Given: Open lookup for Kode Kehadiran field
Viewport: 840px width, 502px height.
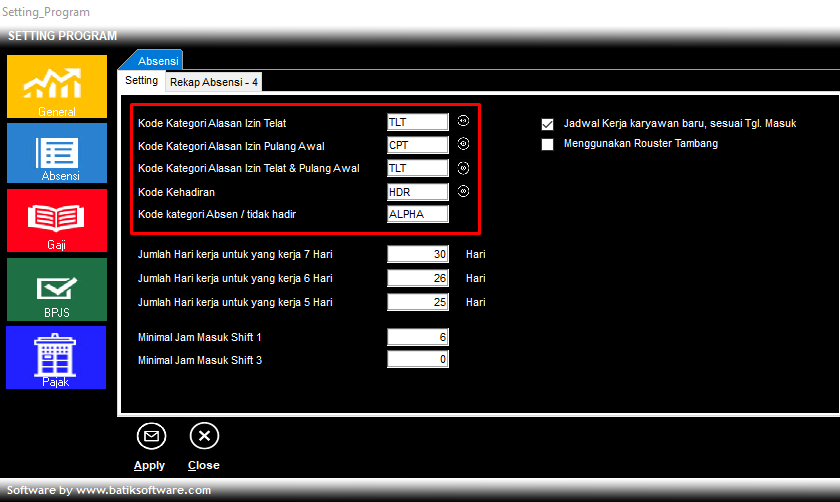Looking at the screenshot, I should click(x=463, y=191).
